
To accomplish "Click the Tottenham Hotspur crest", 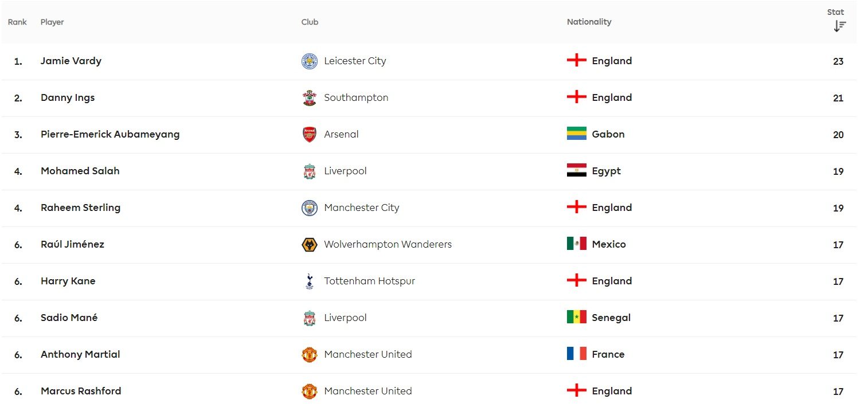I will pyautogui.click(x=310, y=281).
